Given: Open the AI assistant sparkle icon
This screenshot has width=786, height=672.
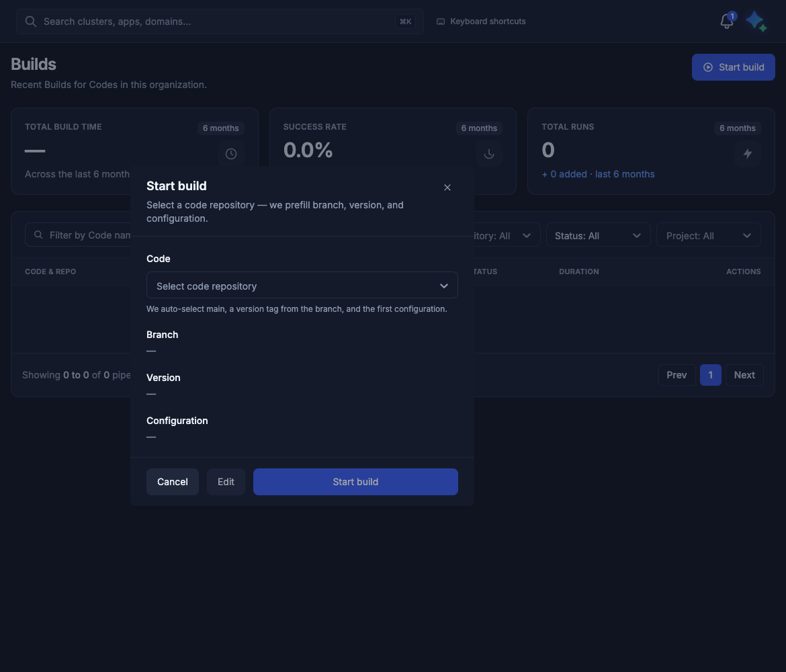Looking at the screenshot, I should pyautogui.click(x=756, y=22).
